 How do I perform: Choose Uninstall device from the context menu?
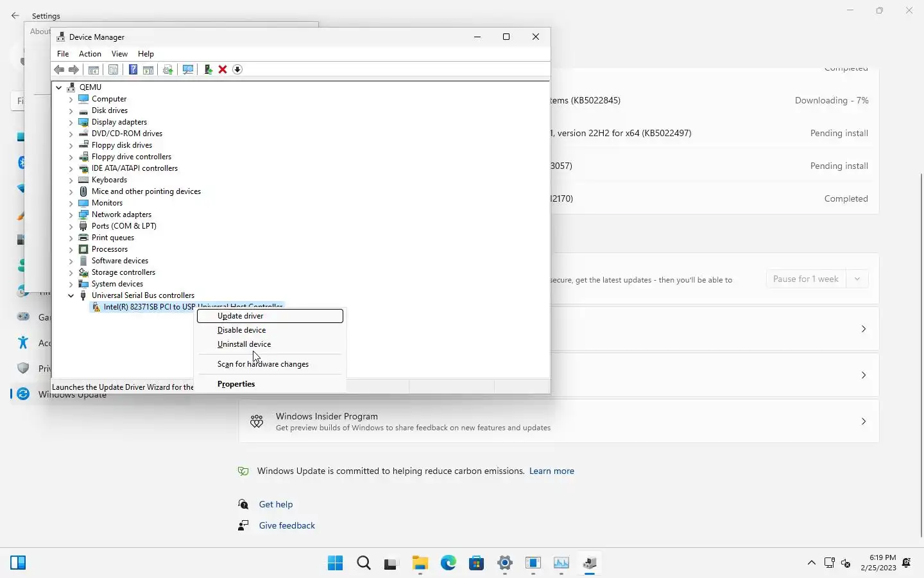(270, 344)
